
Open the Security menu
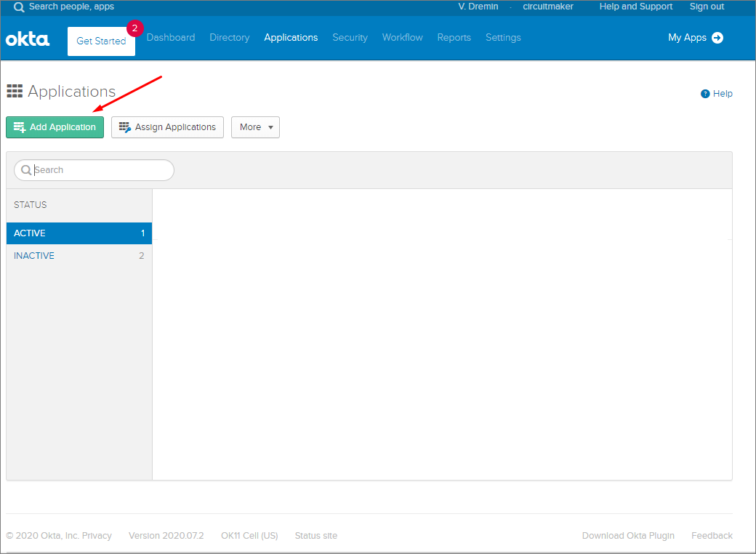click(x=350, y=38)
